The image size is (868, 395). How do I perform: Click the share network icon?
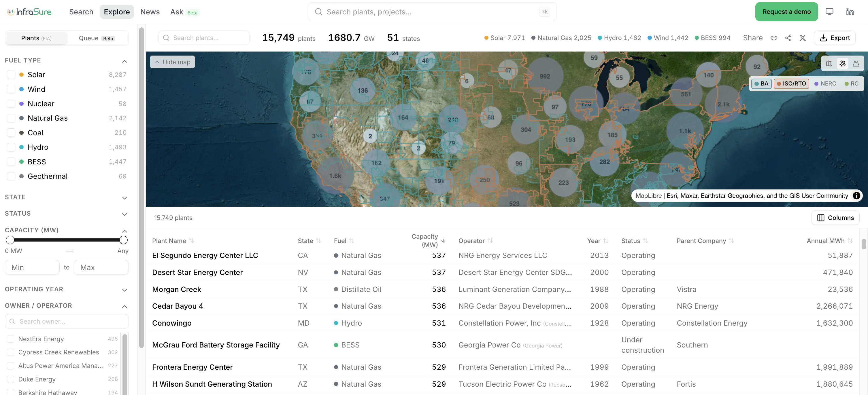[788, 38]
